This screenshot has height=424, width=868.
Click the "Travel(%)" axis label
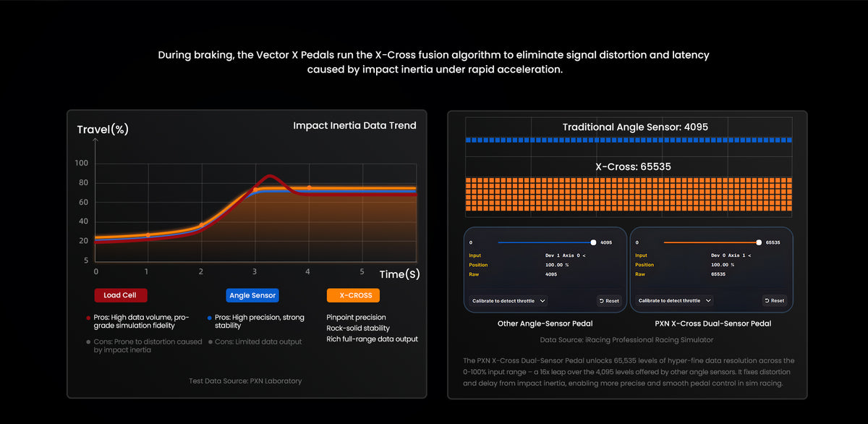coord(103,130)
